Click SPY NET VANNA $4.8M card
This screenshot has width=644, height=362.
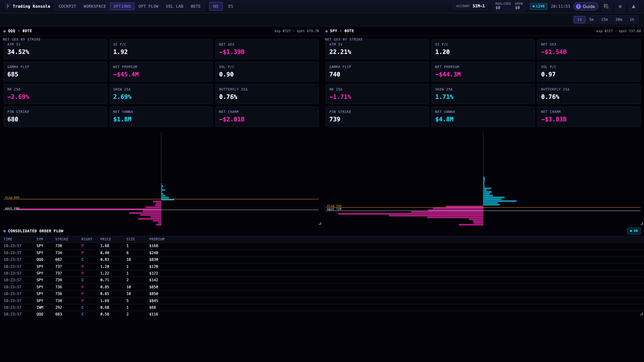pos(483,116)
